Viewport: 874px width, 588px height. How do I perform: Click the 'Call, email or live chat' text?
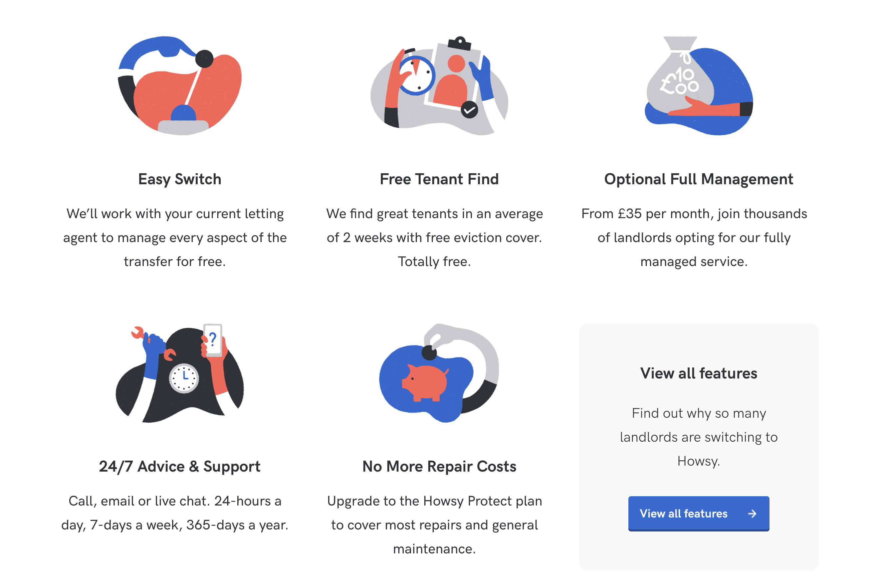[175, 513]
